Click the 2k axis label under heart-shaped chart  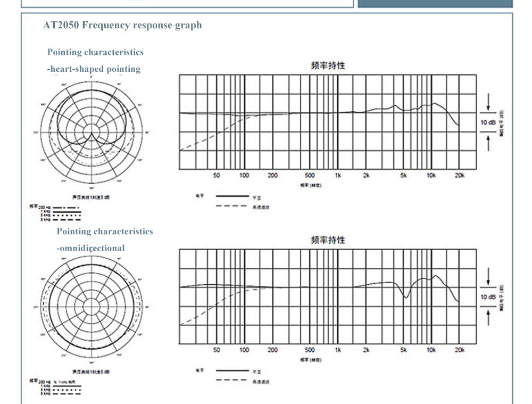click(x=366, y=176)
